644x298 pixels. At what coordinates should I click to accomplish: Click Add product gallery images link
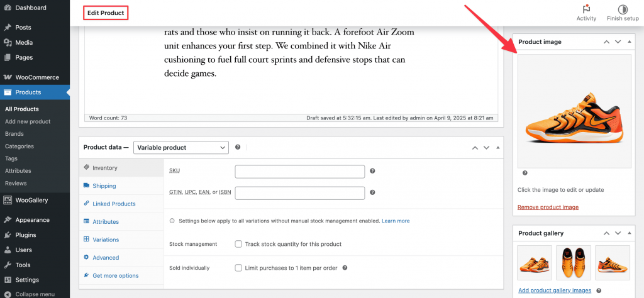[555, 290]
